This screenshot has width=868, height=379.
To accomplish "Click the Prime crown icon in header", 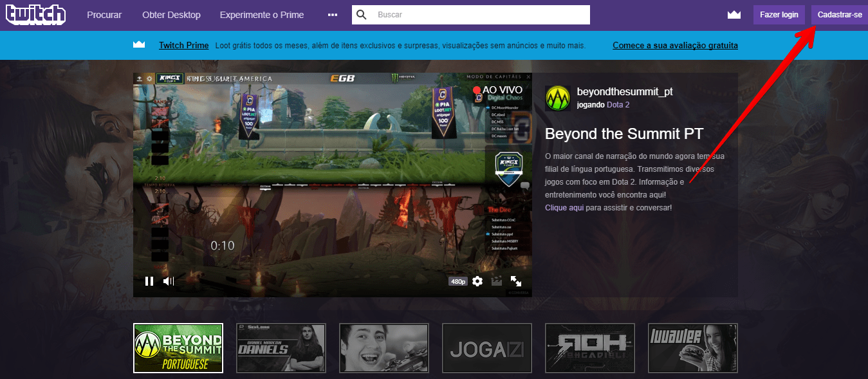I will [734, 15].
